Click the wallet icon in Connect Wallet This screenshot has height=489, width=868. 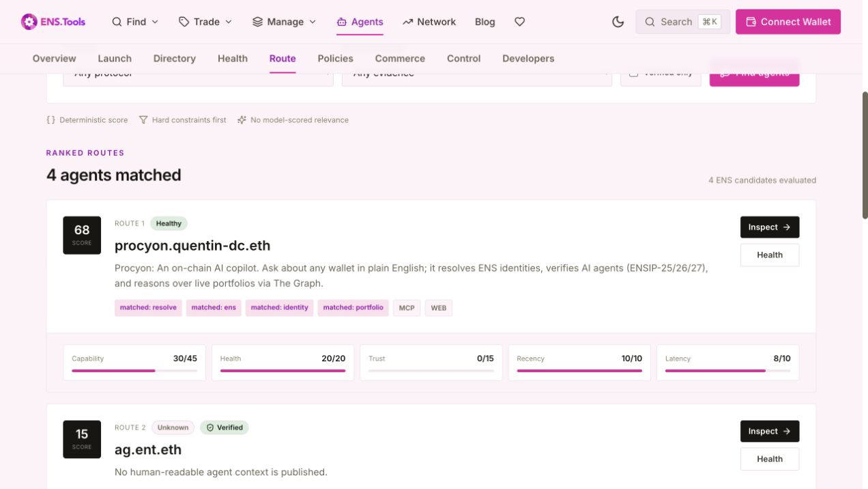point(751,22)
